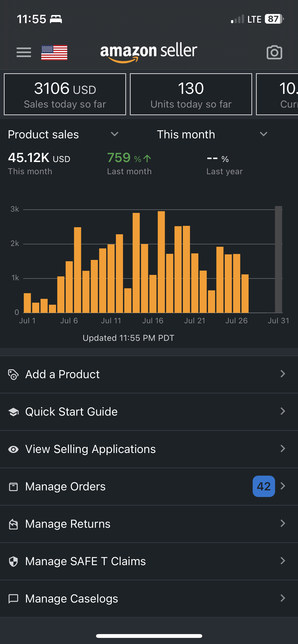Tap the US flag marketplace switcher
Screen dimensions: 298x644
point(54,52)
